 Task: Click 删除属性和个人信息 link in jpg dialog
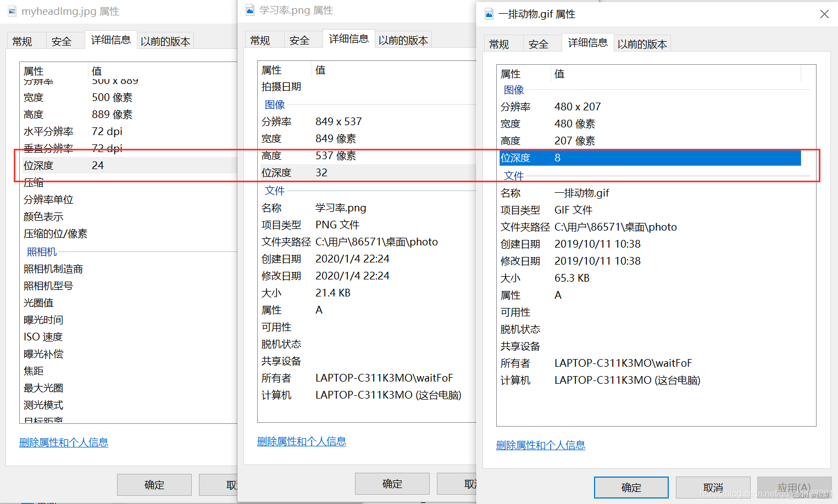(x=64, y=443)
